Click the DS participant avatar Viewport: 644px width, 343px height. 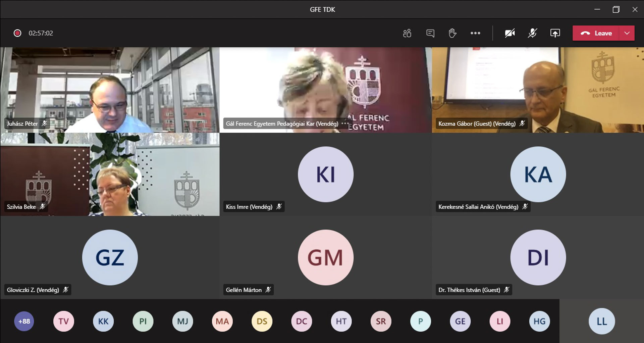coord(262,321)
